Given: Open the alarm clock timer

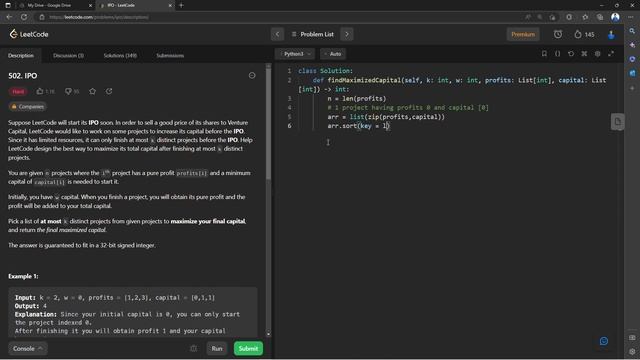Looking at the screenshot, I should pos(558,34).
